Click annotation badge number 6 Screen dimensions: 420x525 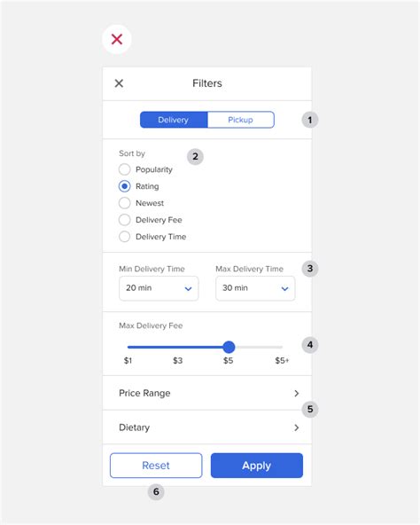tap(156, 492)
